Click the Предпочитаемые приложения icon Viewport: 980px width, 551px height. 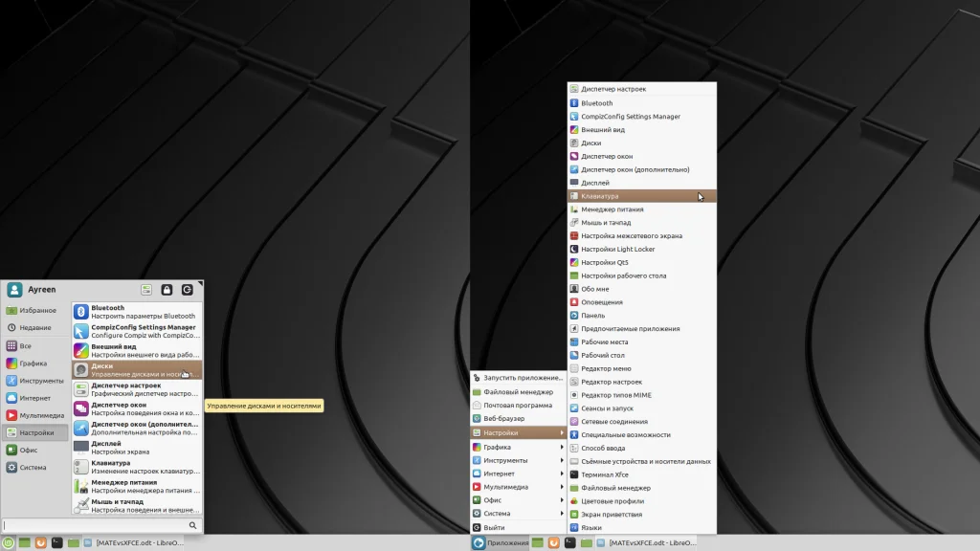pos(574,329)
